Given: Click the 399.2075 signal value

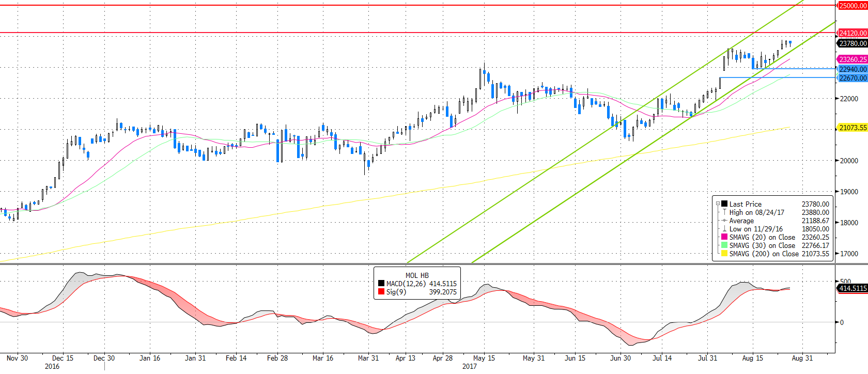Looking at the screenshot, I should click(443, 292).
